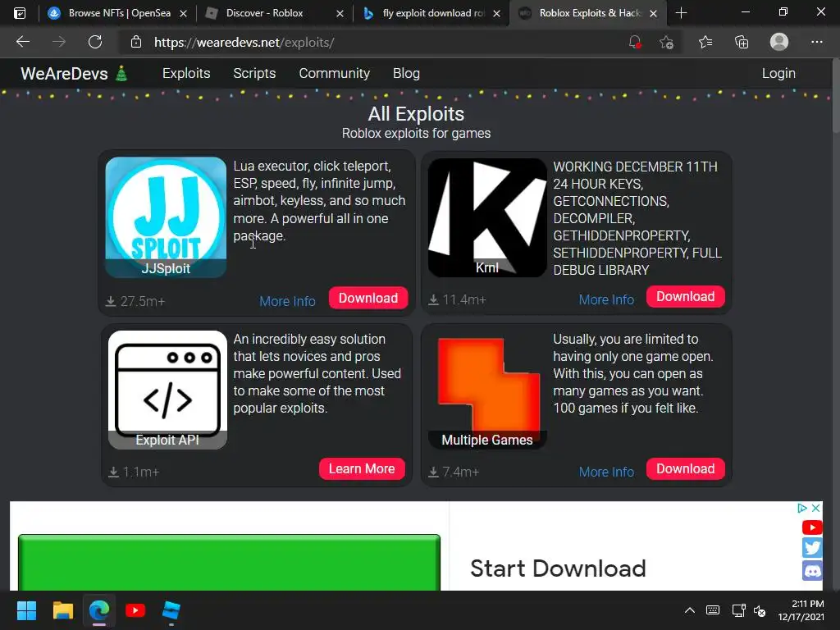Viewport: 840px width, 630px height.
Task: Go back to the previous page
Action: click(22, 42)
